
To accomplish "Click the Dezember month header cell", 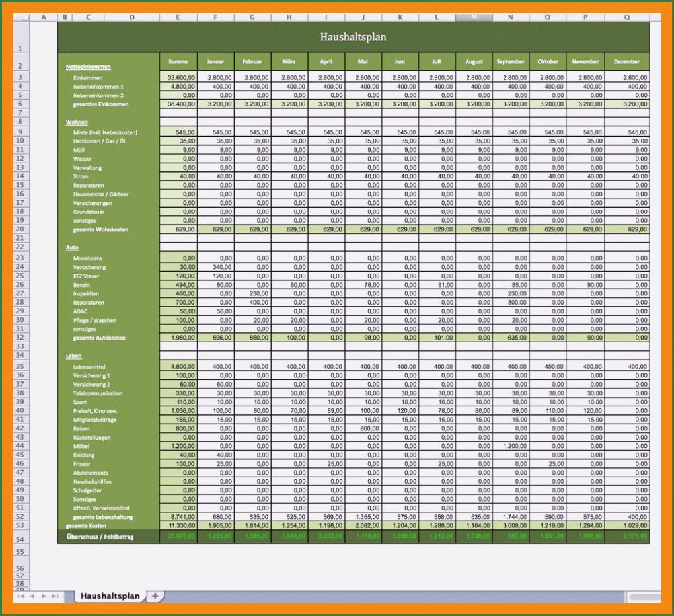I will pyautogui.click(x=626, y=61).
